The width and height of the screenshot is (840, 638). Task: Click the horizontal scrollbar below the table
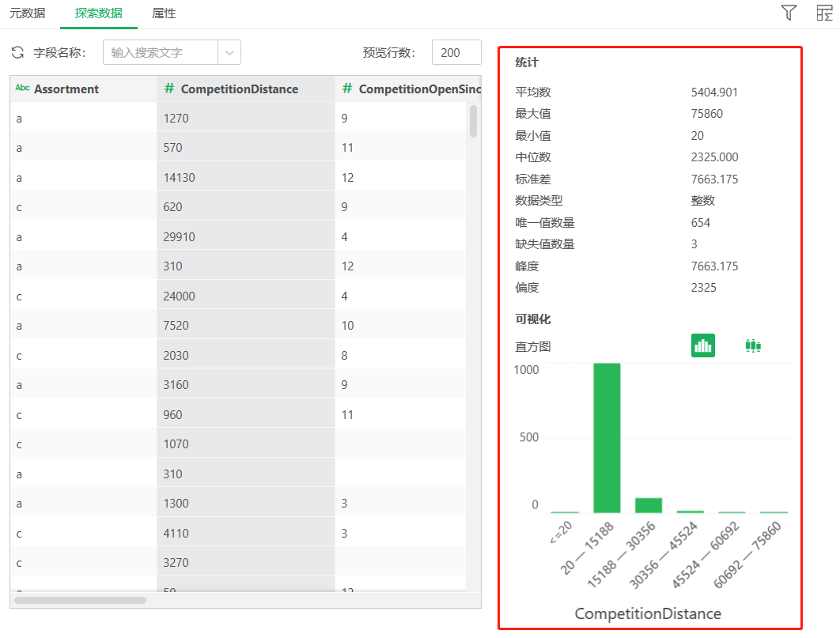[x=79, y=601]
